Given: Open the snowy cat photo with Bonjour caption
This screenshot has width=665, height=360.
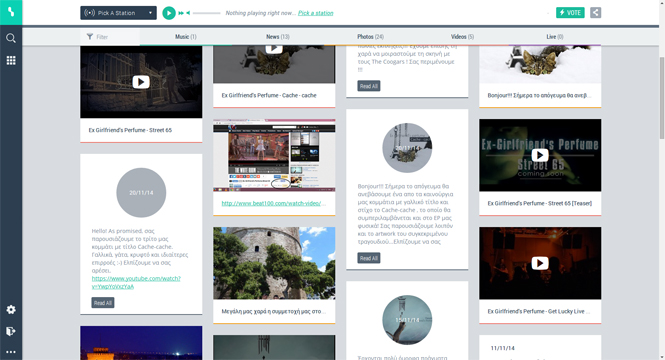Looking at the screenshot, I should 540,64.
